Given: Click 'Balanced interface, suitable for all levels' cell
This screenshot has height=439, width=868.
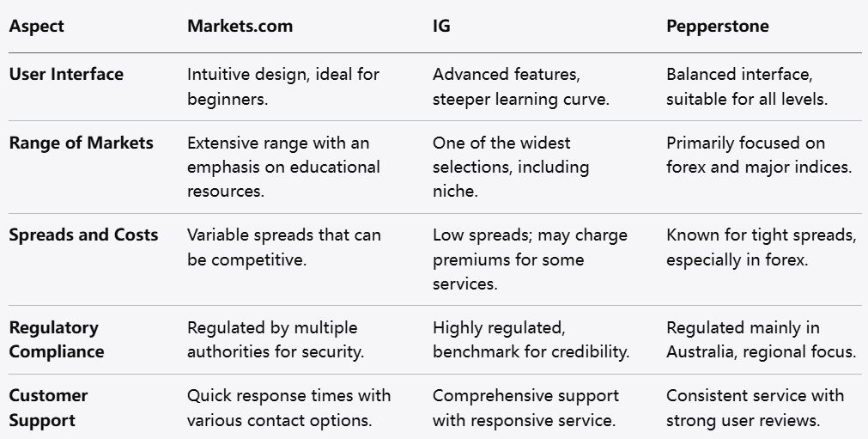Looking at the screenshot, I should click(747, 86).
